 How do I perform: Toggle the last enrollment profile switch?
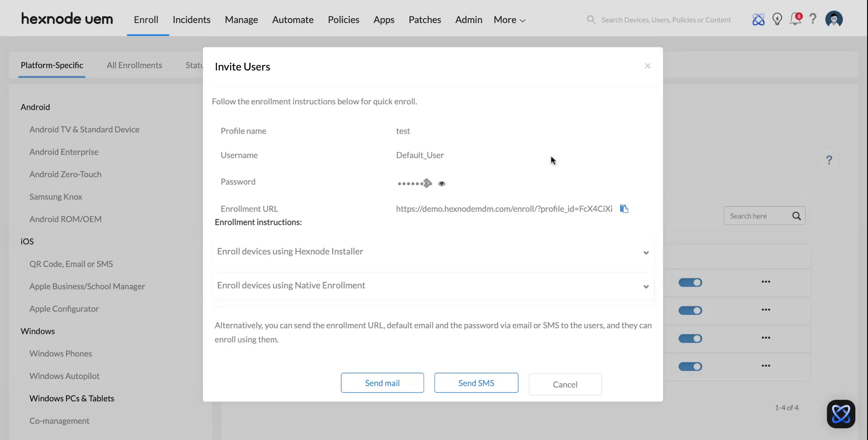pos(690,366)
